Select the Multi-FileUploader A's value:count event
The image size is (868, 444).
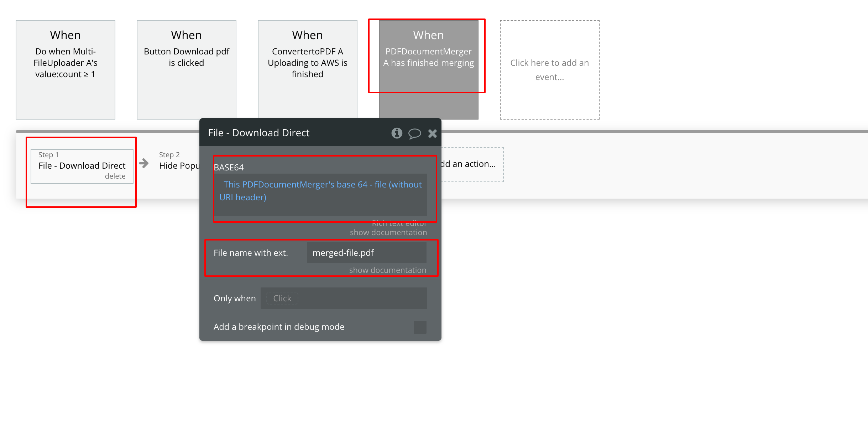[x=66, y=70]
